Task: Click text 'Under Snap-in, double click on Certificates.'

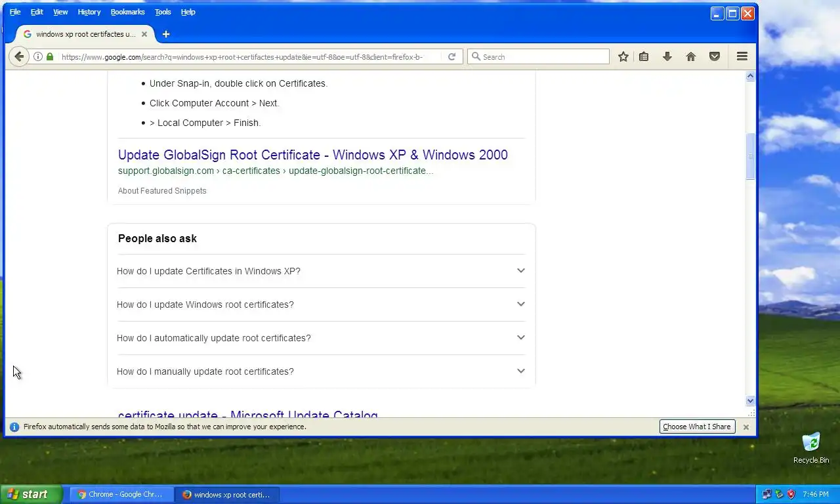Action: click(x=239, y=83)
